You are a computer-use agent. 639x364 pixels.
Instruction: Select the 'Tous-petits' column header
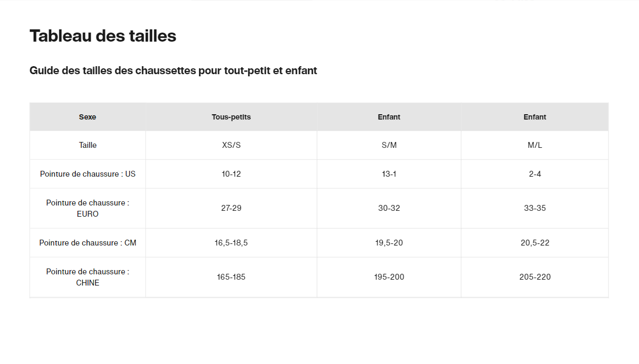point(231,117)
